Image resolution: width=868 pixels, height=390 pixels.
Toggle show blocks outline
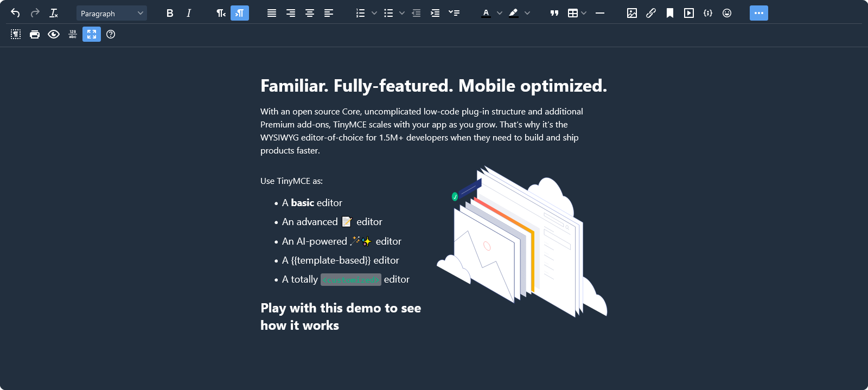(x=16, y=34)
